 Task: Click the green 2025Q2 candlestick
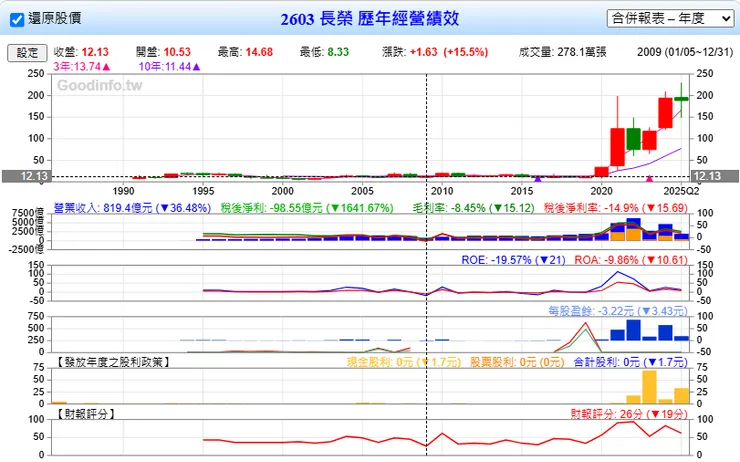(681, 99)
